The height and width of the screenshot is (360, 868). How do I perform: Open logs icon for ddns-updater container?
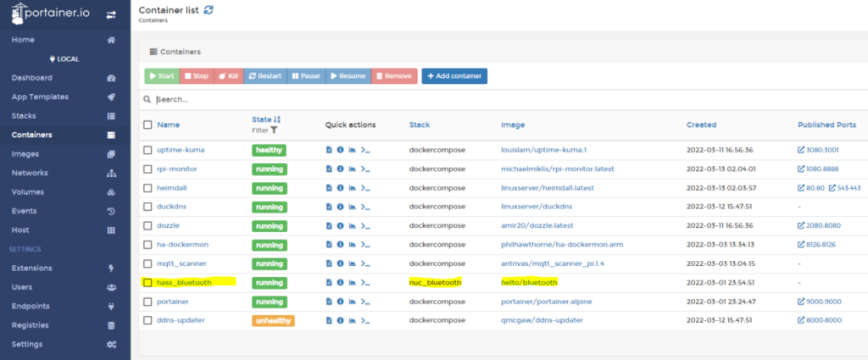pyautogui.click(x=329, y=320)
